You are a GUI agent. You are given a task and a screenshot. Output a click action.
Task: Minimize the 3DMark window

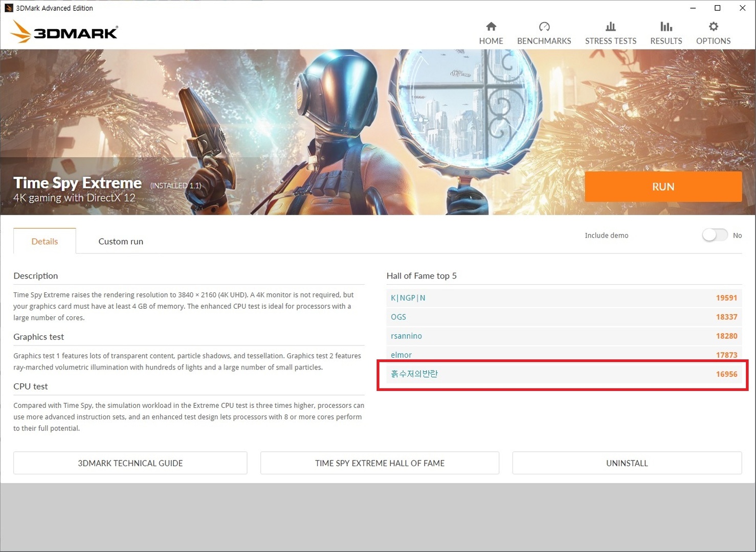click(x=693, y=8)
